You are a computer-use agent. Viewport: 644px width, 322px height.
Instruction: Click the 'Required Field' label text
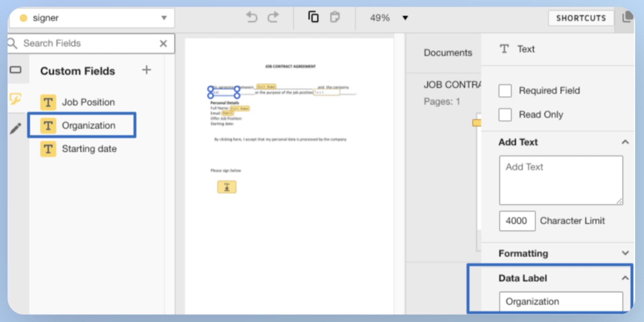[x=549, y=90]
